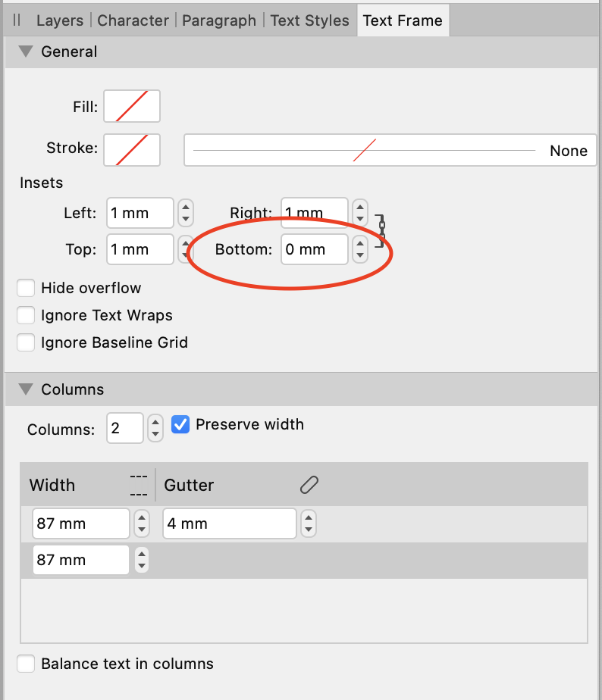The image size is (602, 700).
Task: Click the Fill color swatch
Action: pos(132,107)
